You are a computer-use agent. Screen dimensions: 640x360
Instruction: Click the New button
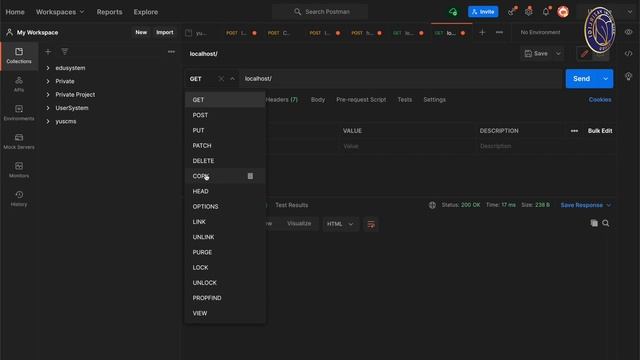point(141,32)
